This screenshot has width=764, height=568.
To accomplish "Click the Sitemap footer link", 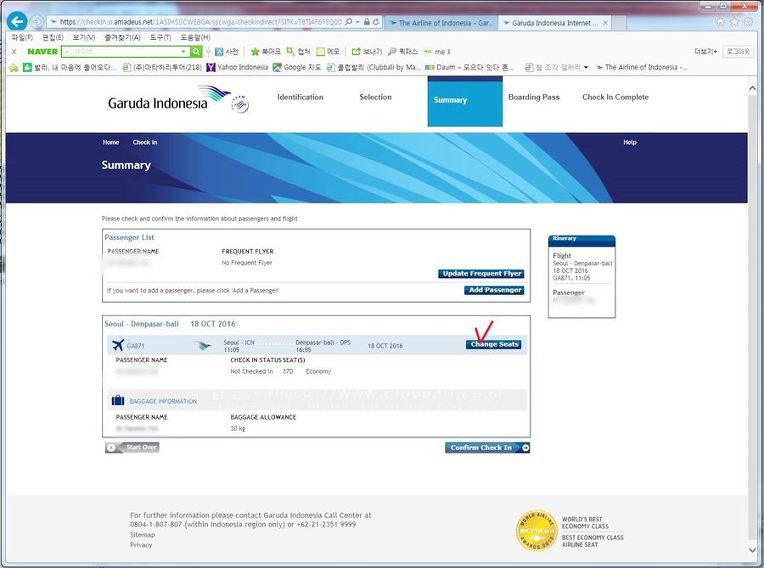I will [142, 535].
